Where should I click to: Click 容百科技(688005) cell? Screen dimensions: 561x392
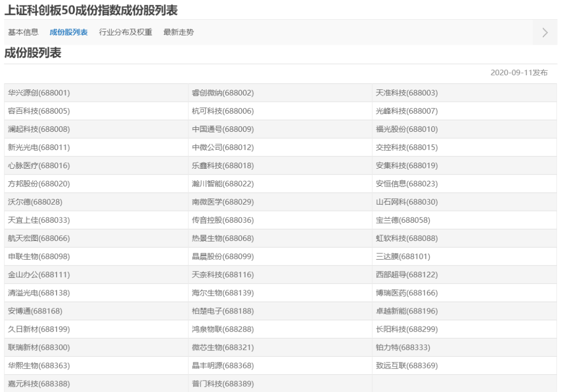coord(39,111)
